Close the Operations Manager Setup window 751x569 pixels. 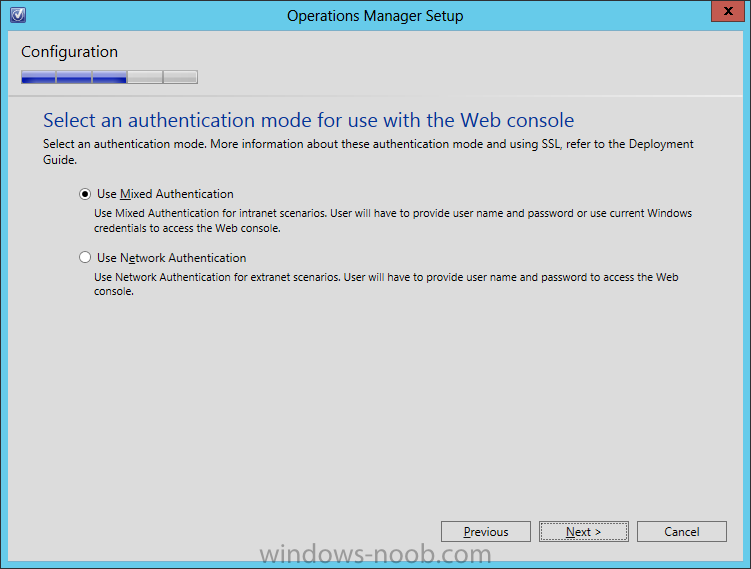[x=728, y=11]
